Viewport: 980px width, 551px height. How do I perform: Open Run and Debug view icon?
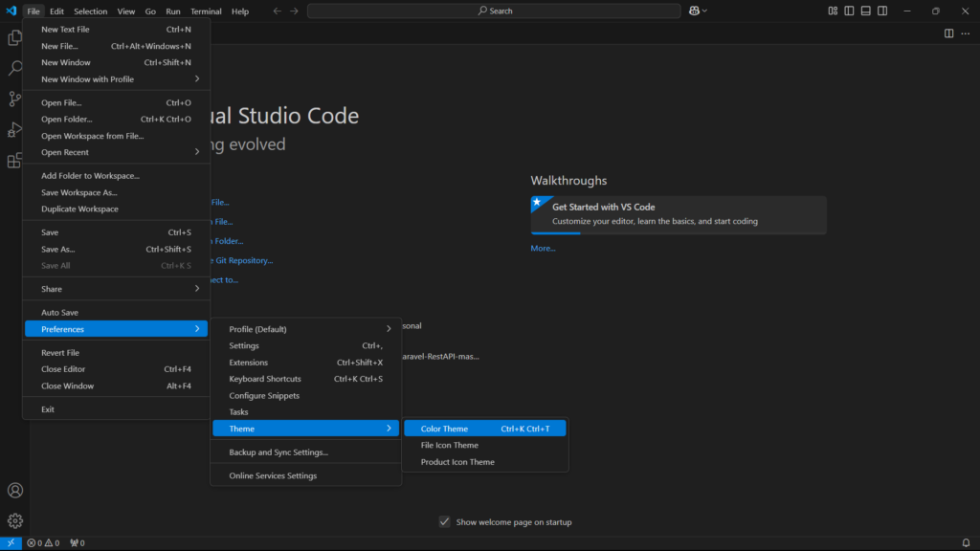click(x=15, y=130)
